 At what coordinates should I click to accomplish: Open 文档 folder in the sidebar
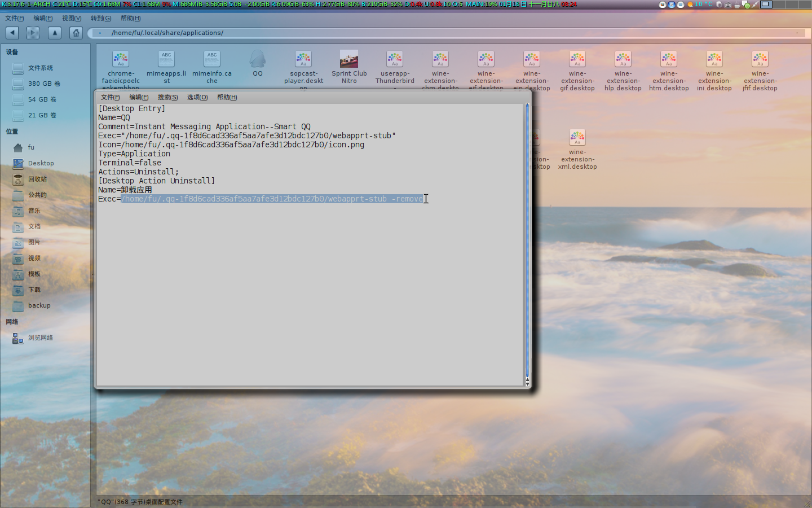point(45,226)
